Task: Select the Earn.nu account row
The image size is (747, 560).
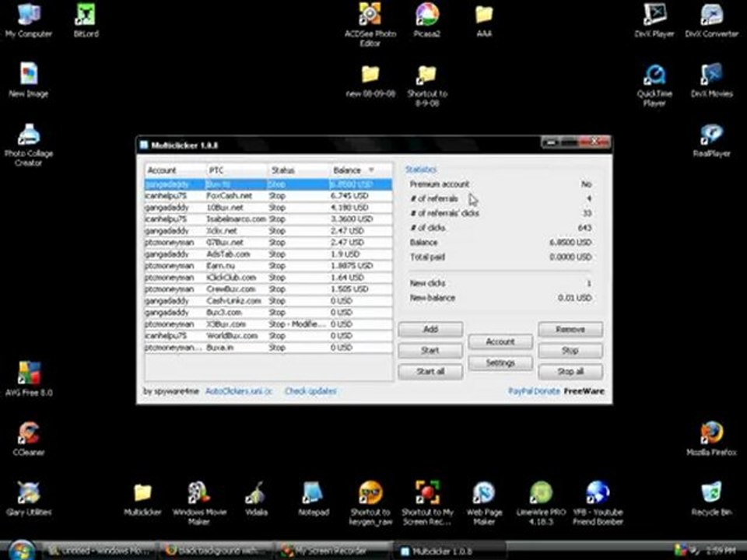Action: point(268,266)
